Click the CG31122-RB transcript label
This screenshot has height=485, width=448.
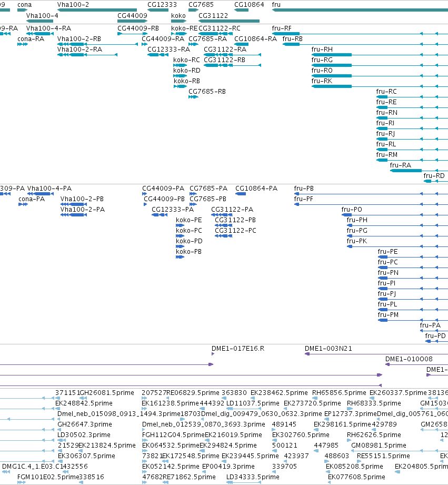tap(224, 60)
